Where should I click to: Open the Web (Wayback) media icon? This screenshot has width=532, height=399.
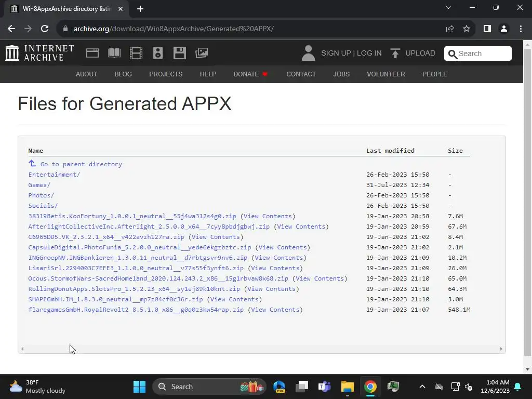(92, 53)
